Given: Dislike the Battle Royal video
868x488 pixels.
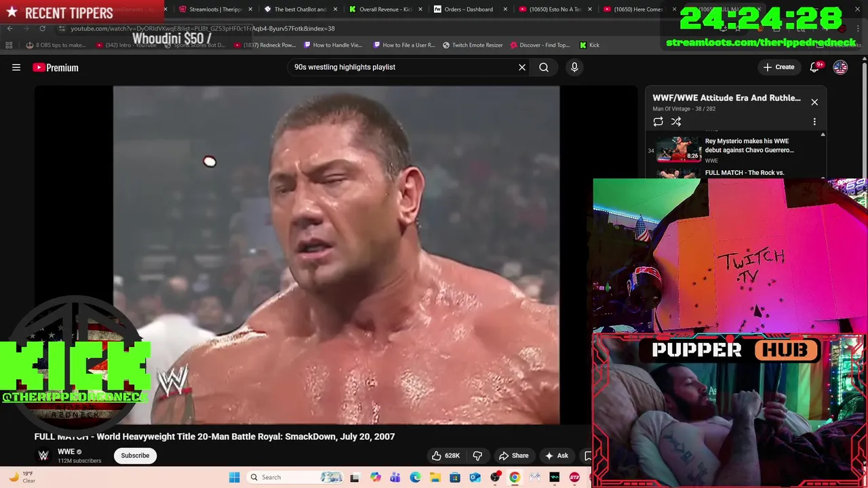Looking at the screenshot, I should (477, 455).
